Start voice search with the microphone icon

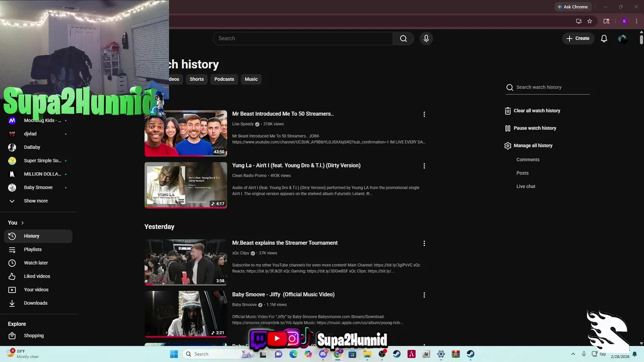(x=426, y=38)
